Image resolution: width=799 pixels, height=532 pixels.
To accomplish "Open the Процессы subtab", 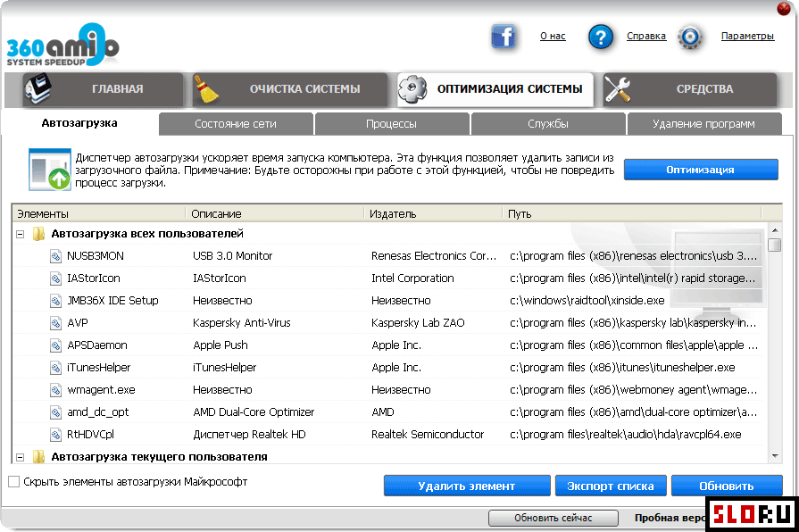I will point(392,124).
